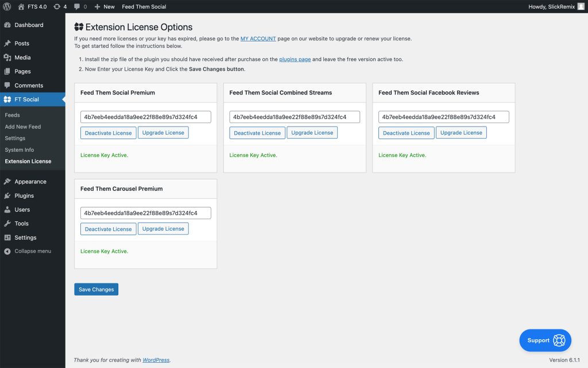Click the WordPress logo icon in admin bar
The image size is (588, 368).
[7, 6]
